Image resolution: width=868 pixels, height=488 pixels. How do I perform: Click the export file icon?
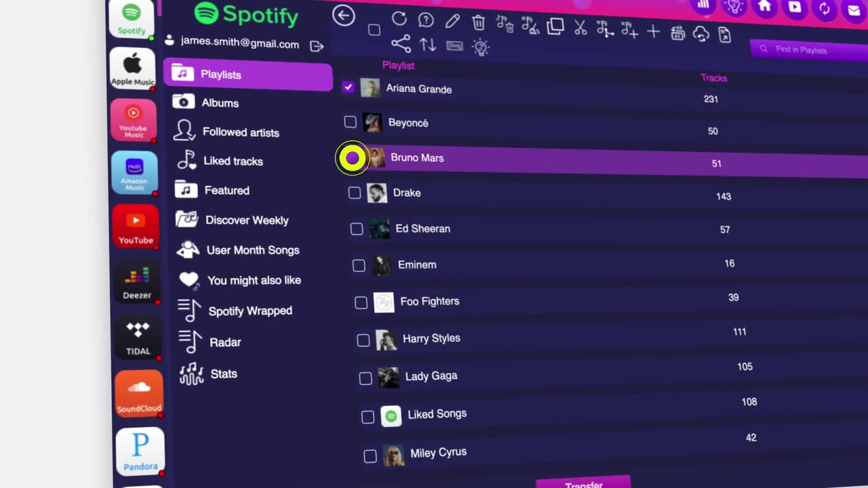point(725,35)
